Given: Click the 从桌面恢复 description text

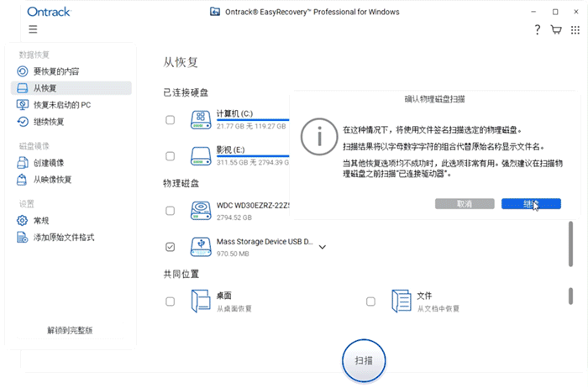Looking at the screenshot, I should coord(234,308).
